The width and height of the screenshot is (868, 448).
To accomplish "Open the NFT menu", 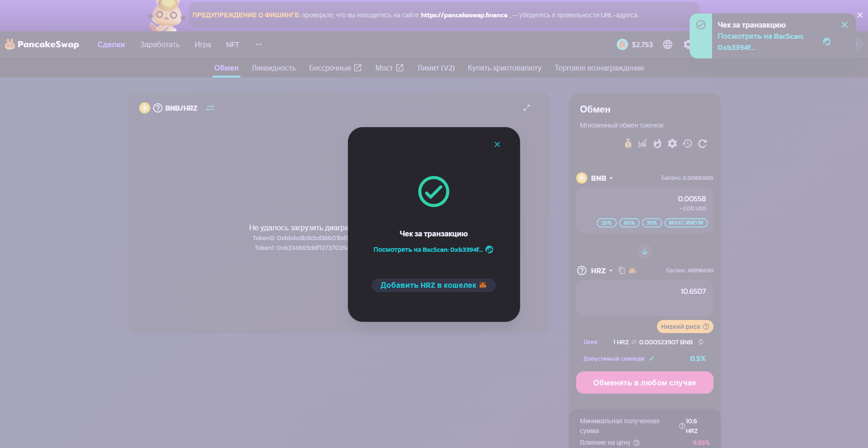I will 233,44.
